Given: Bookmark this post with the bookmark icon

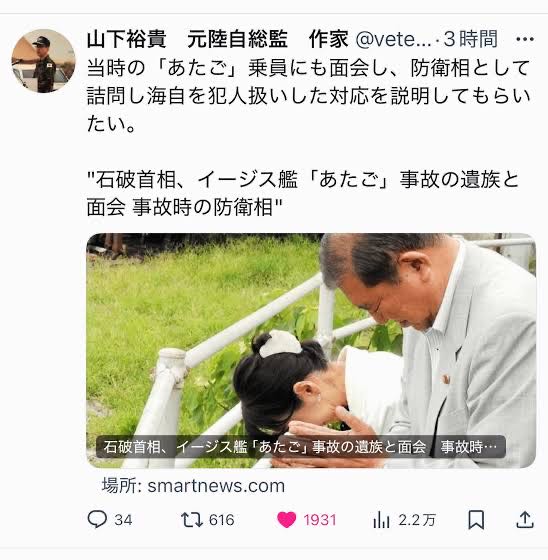Looking at the screenshot, I should pos(476,520).
